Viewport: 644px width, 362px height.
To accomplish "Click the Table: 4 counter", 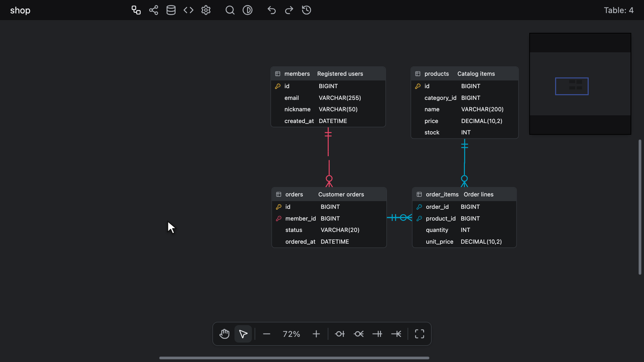I will click(619, 10).
